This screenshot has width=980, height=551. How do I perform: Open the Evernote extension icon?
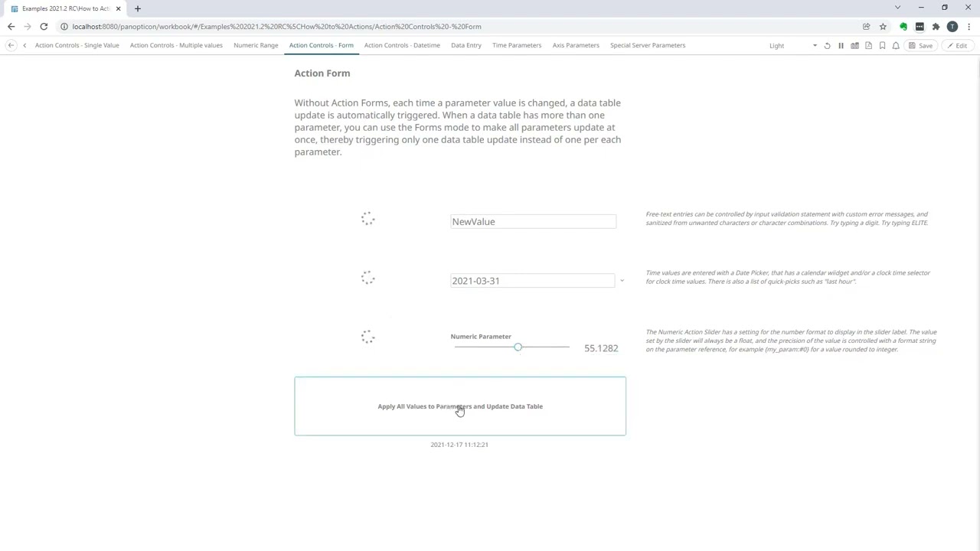coord(903,27)
